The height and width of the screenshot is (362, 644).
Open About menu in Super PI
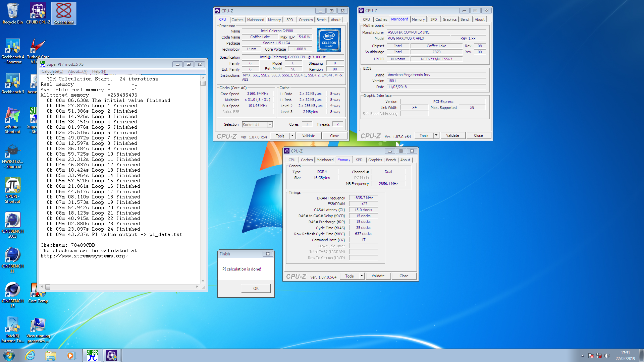(x=78, y=71)
